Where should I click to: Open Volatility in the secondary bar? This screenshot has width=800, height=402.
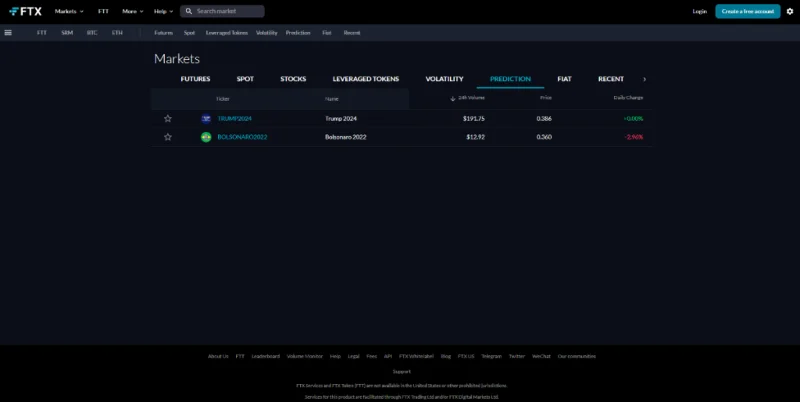[266, 33]
